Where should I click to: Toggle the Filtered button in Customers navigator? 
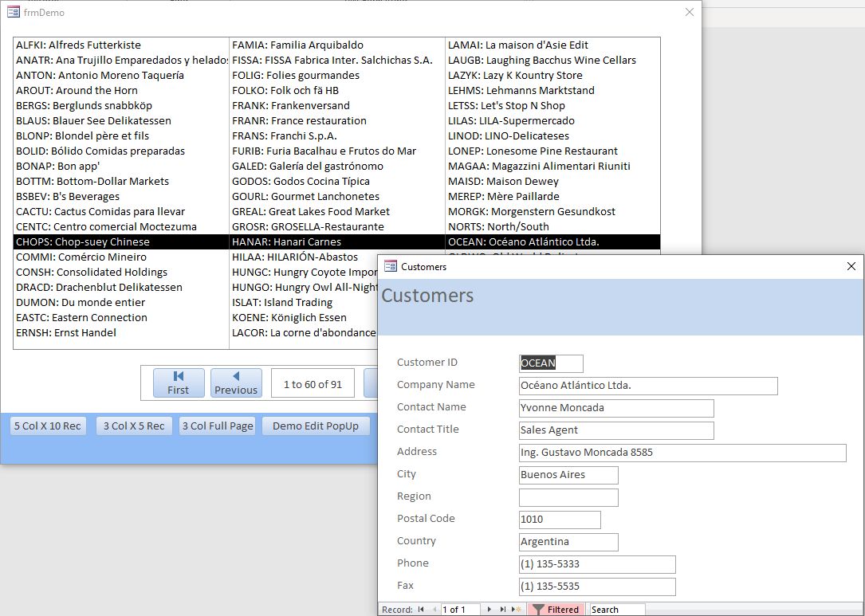[x=556, y=610]
